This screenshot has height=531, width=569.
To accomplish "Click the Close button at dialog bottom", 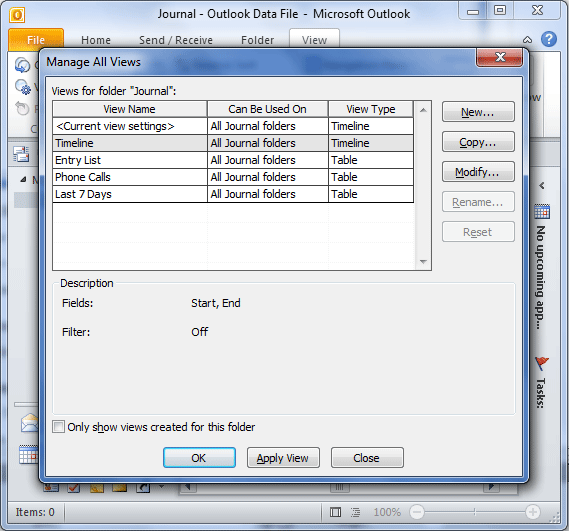I will pyautogui.click(x=367, y=458).
